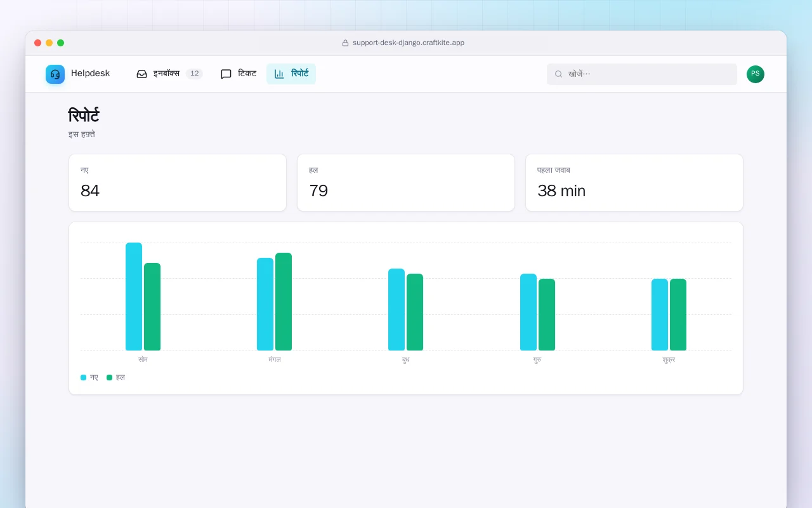
Task: Click the green bar for मंगल
Action: [284, 302]
